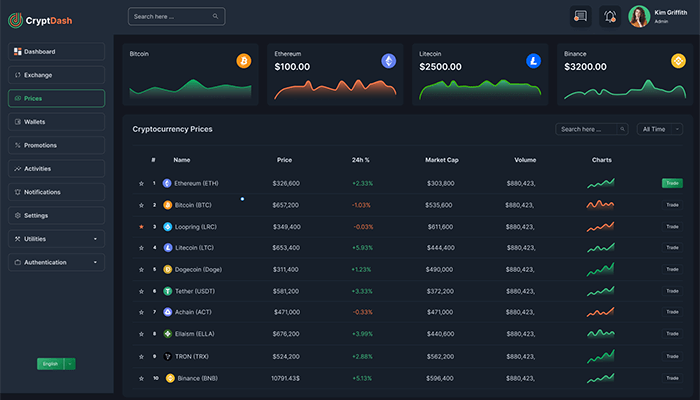This screenshot has width=700, height=400.
Task: Click Trade button for Ethereum (ETH)
Action: tap(672, 183)
